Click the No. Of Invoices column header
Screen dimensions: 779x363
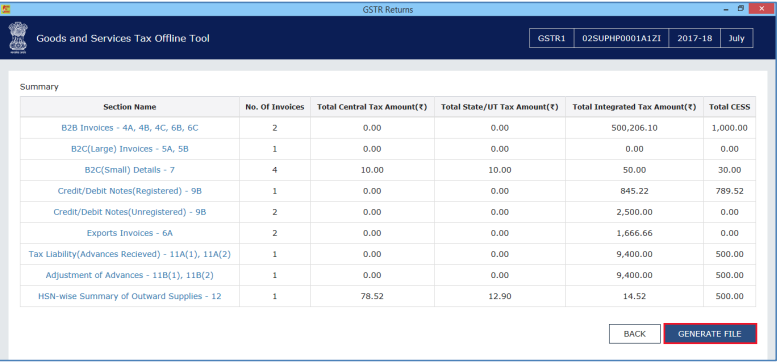[275, 107]
